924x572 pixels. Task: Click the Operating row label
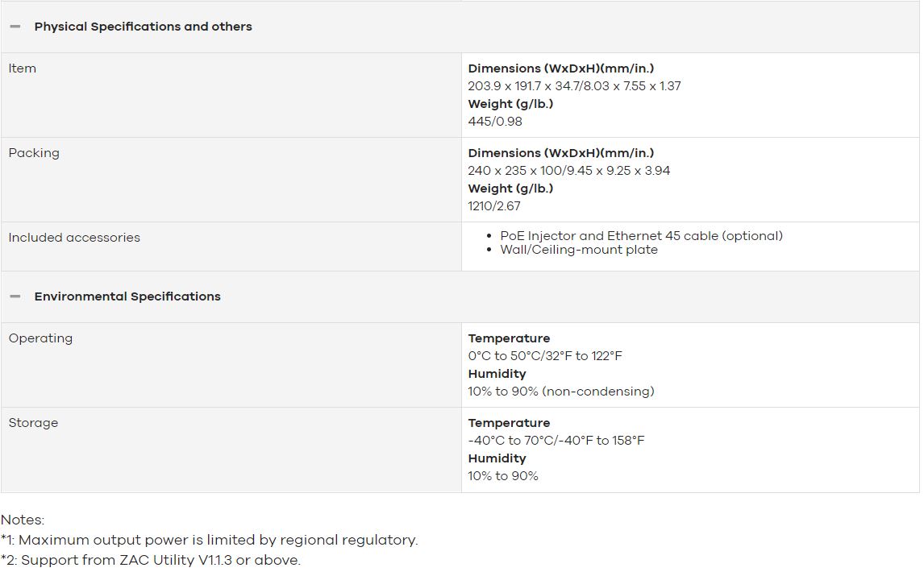point(40,338)
